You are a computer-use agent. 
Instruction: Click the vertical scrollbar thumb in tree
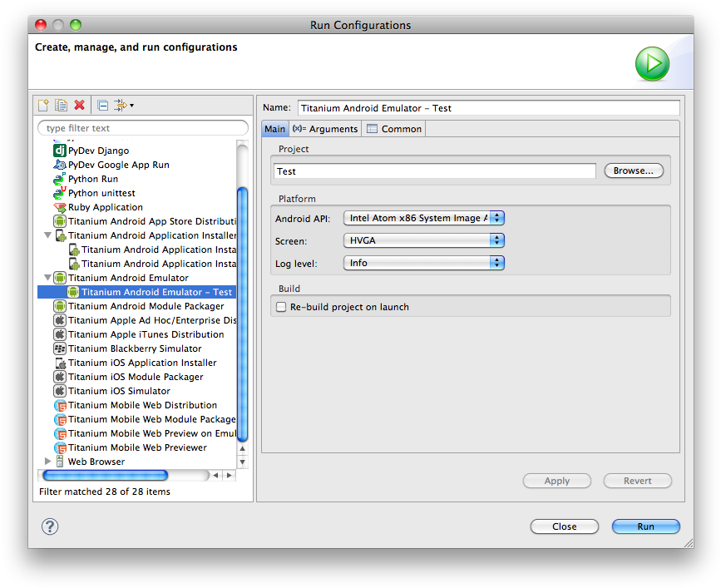tap(242, 314)
